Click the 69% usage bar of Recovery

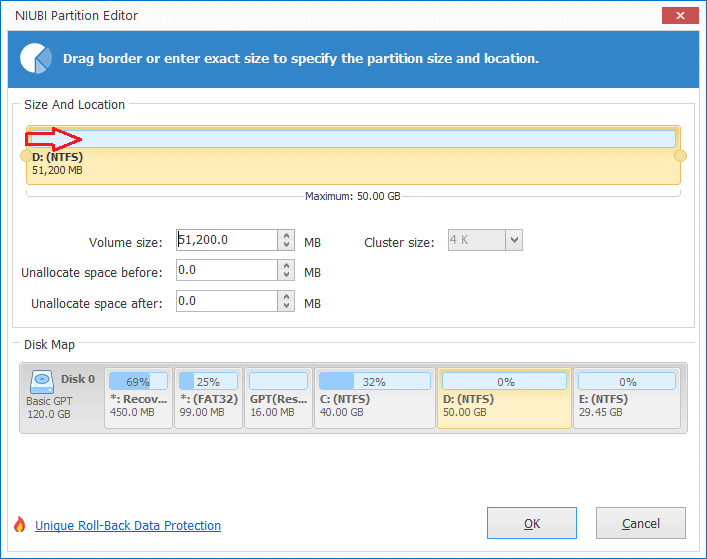pyautogui.click(x=138, y=381)
